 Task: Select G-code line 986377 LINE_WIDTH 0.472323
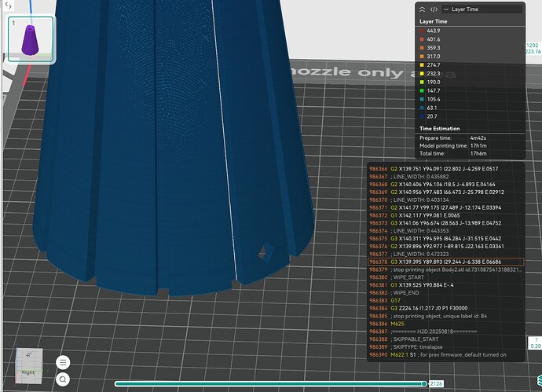click(x=446, y=254)
